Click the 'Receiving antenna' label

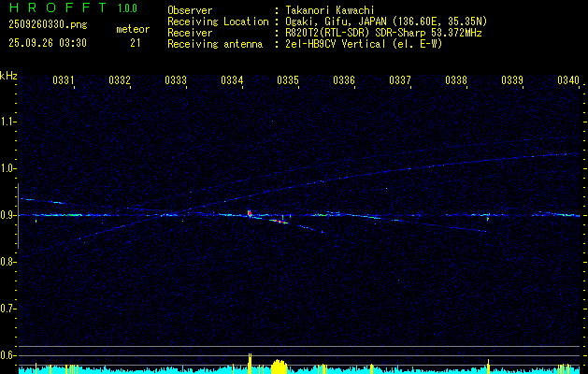[215, 44]
